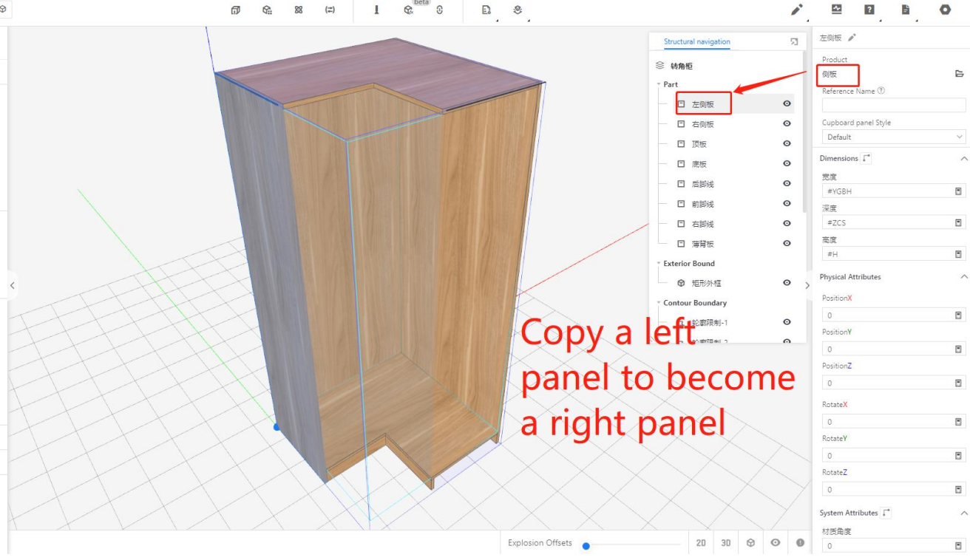
Task: Select the Structural navigation tab
Action: click(696, 42)
